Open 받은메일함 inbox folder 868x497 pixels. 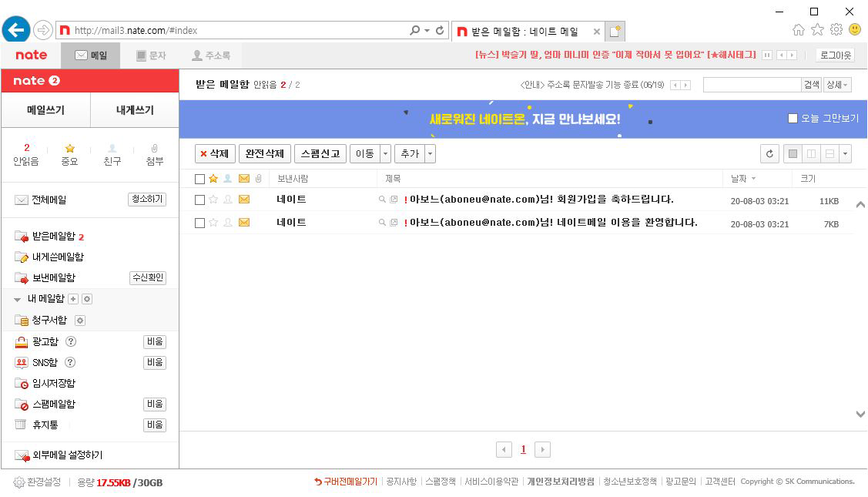coord(54,237)
